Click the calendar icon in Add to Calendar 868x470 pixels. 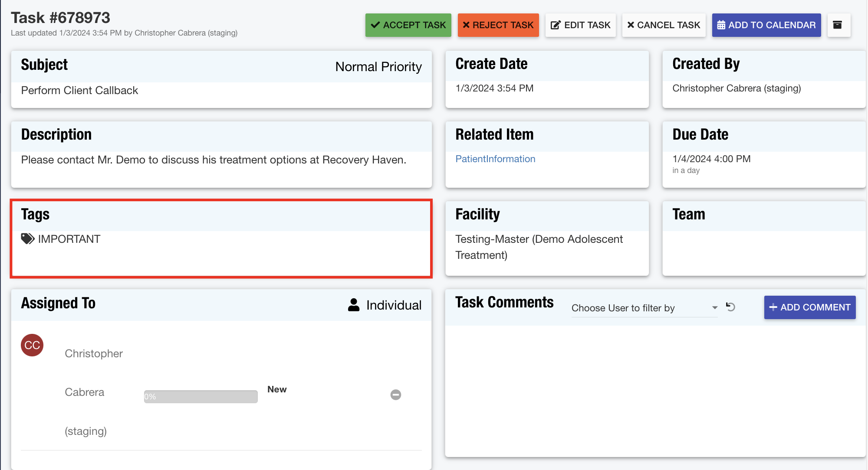click(x=721, y=25)
